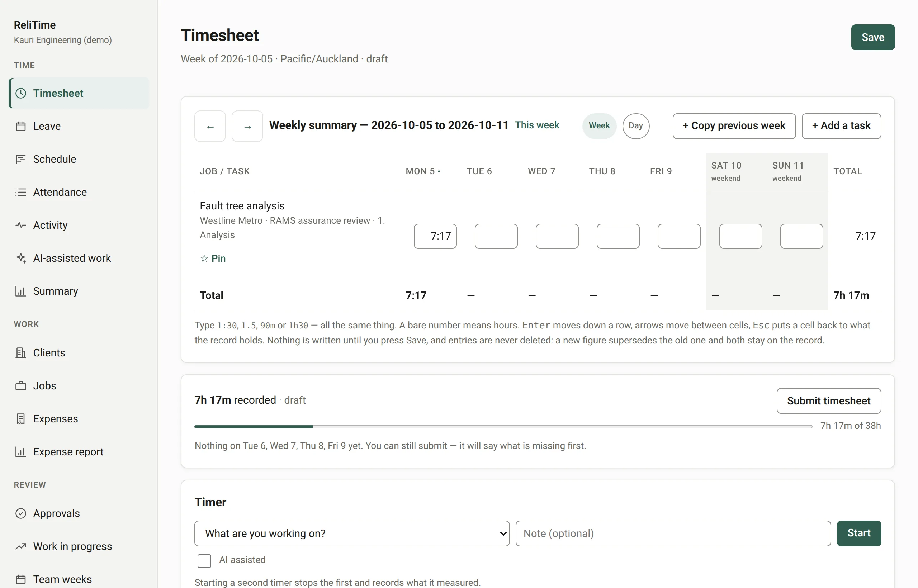Image resolution: width=918 pixels, height=588 pixels.
Task: Click the Jobs briefcase icon
Action: tap(21, 386)
